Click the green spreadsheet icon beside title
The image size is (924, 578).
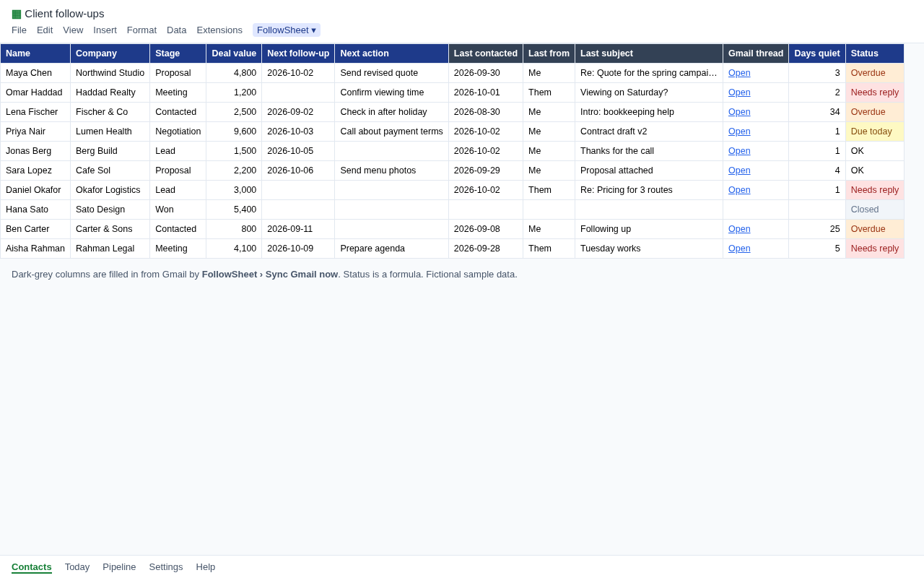coord(17,14)
